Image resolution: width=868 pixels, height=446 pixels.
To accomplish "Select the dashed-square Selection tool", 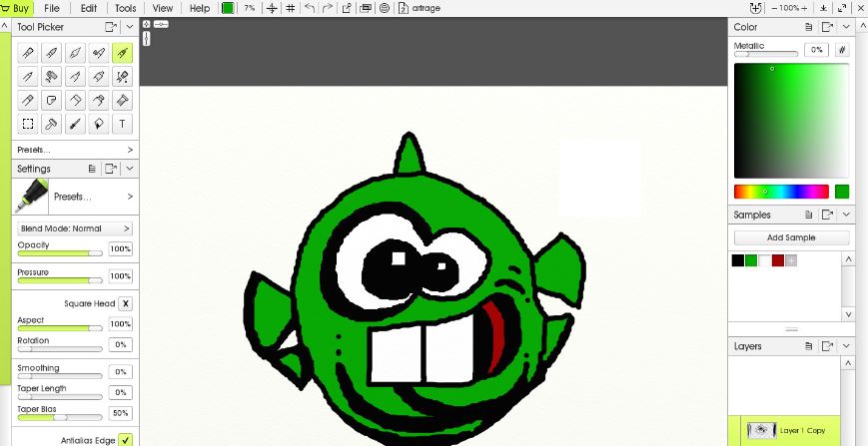I will [x=28, y=125].
